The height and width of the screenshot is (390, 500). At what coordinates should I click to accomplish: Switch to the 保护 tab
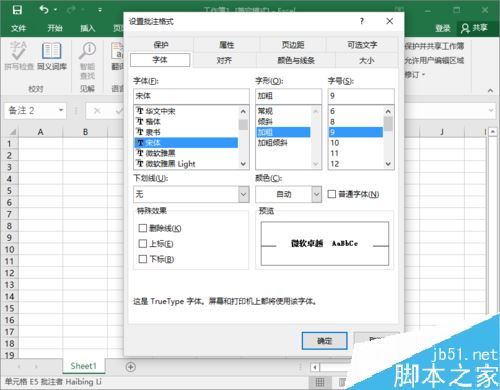click(161, 45)
